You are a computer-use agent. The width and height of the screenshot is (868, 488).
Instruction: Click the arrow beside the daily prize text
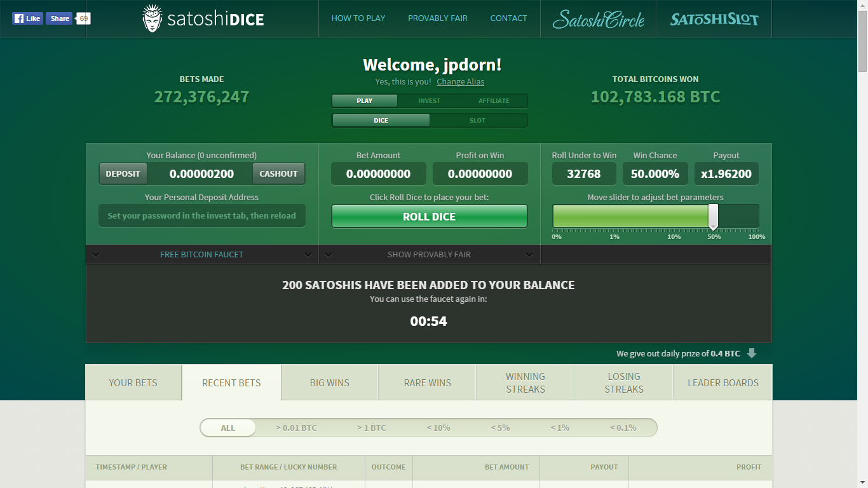pos(753,353)
